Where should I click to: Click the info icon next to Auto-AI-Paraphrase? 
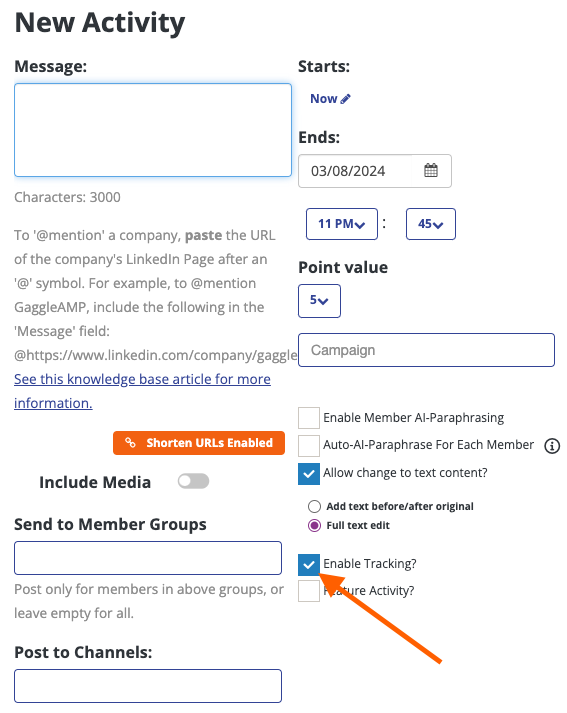(x=552, y=446)
